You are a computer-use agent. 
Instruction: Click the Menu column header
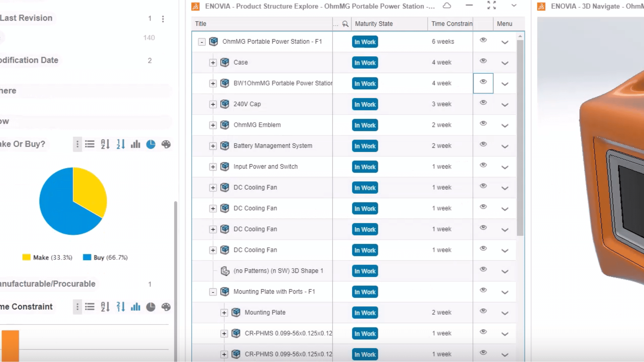504,24
